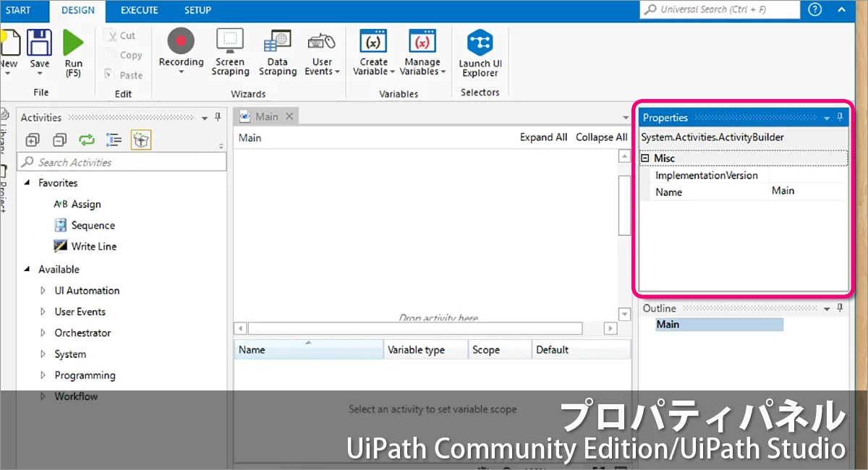Collapse the Favorites tree node

point(27,183)
